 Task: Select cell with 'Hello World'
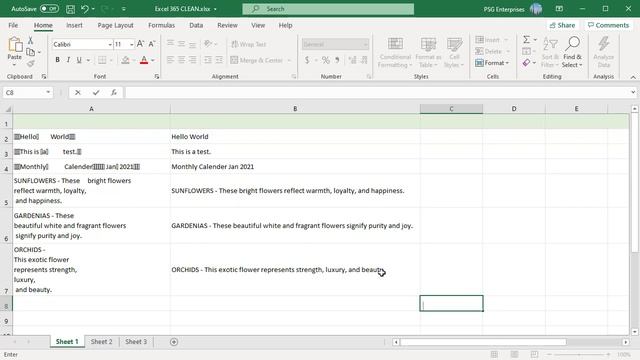(295, 137)
